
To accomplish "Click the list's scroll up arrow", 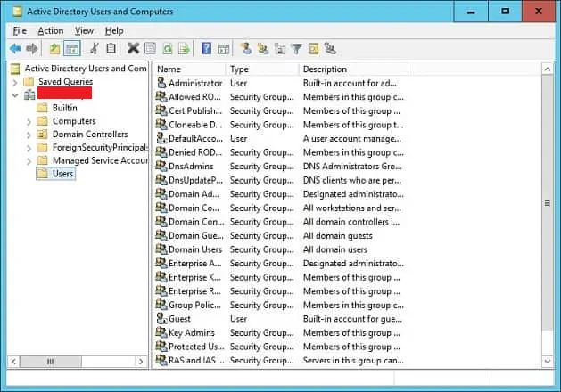I will click(547, 69).
